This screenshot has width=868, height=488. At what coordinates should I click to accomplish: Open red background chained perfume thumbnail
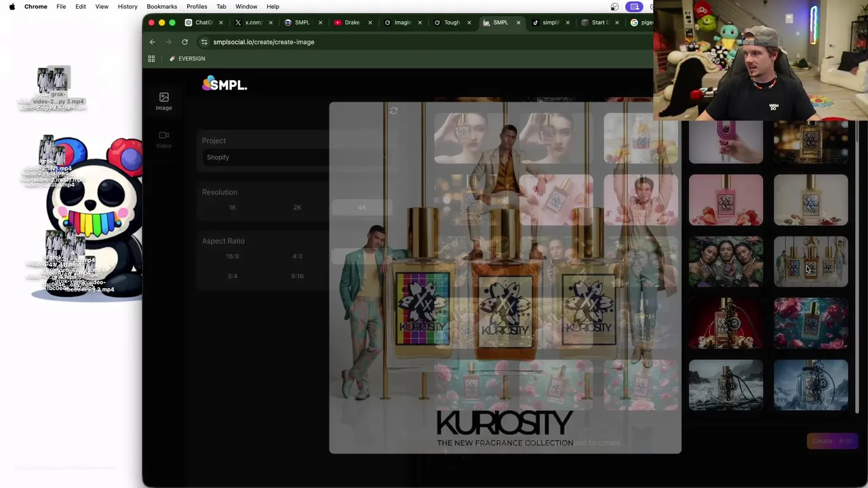tap(726, 323)
